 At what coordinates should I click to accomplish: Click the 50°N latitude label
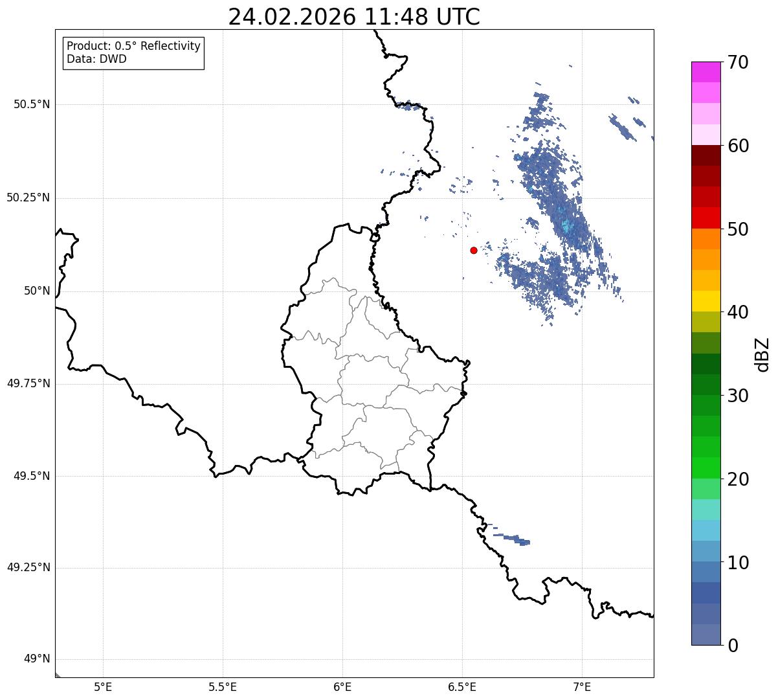click(x=37, y=291)
